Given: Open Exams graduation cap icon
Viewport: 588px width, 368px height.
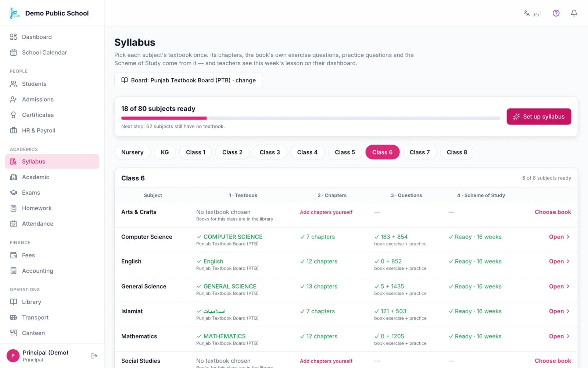Looking at the screenshot, I should (x=14, y=192).
